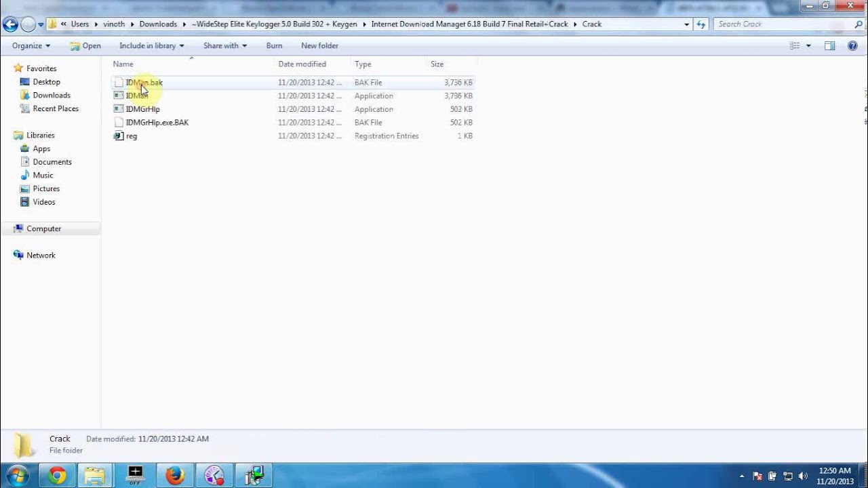Open the Videos library
Screen dimensions: 868x488
coord(44,202)
